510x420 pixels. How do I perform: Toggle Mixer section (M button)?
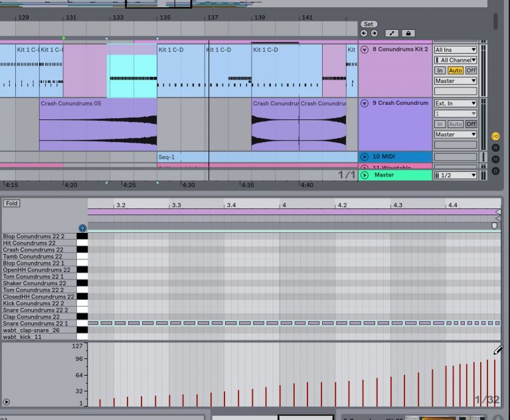pyautogui.click(x=495, y=159)
